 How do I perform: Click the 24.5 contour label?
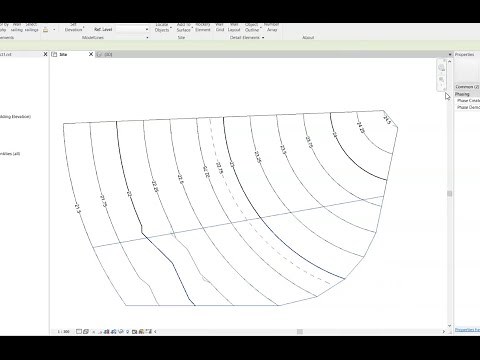387,120
